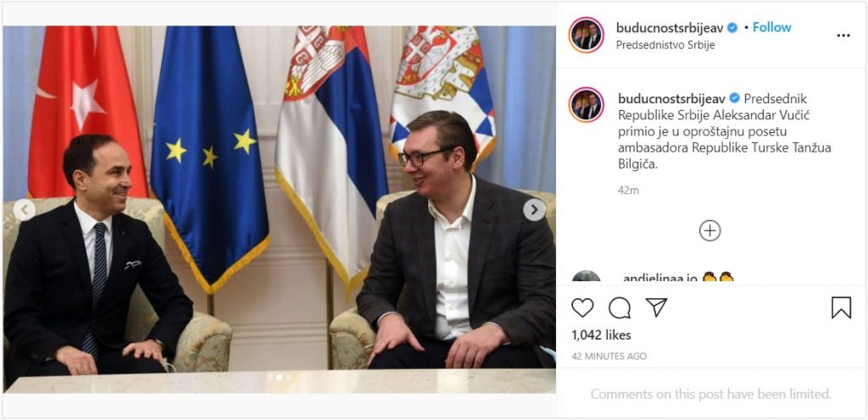This screenshot has height=420, width=868.
Task: Open three-dot more options menu
Action: [x=843, y=36]
